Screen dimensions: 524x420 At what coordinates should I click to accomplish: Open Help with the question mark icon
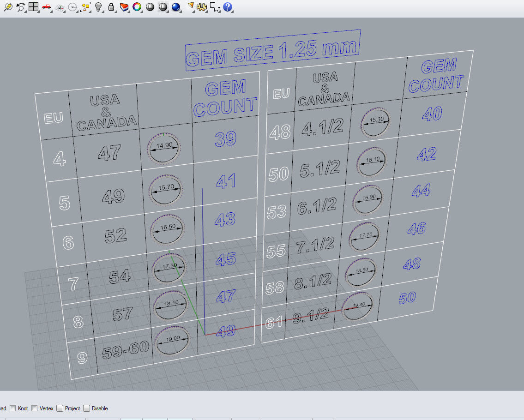point(228,6)
